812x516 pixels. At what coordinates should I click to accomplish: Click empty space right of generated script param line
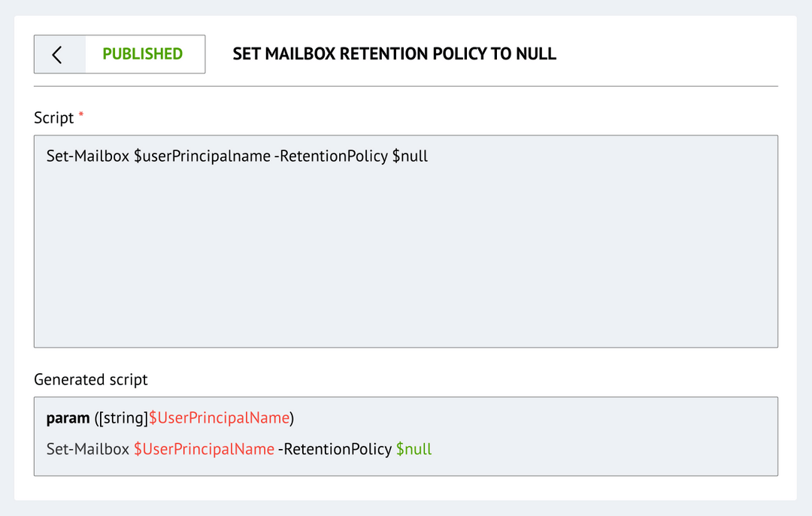pyautogui.click(x=526, y=418)
